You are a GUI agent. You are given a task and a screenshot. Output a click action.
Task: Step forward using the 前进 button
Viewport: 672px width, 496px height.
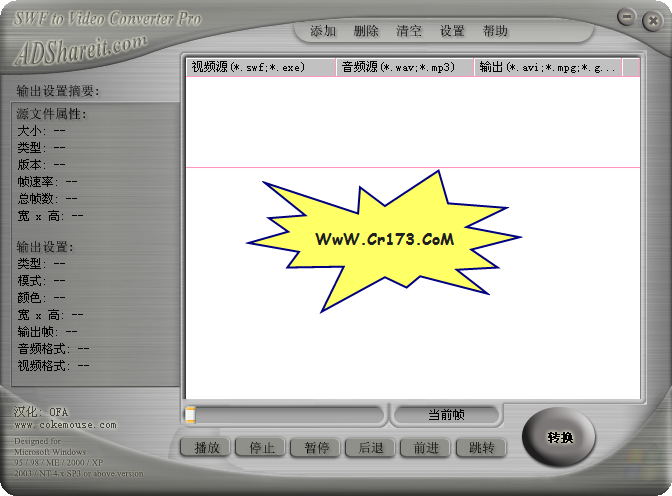426,448
